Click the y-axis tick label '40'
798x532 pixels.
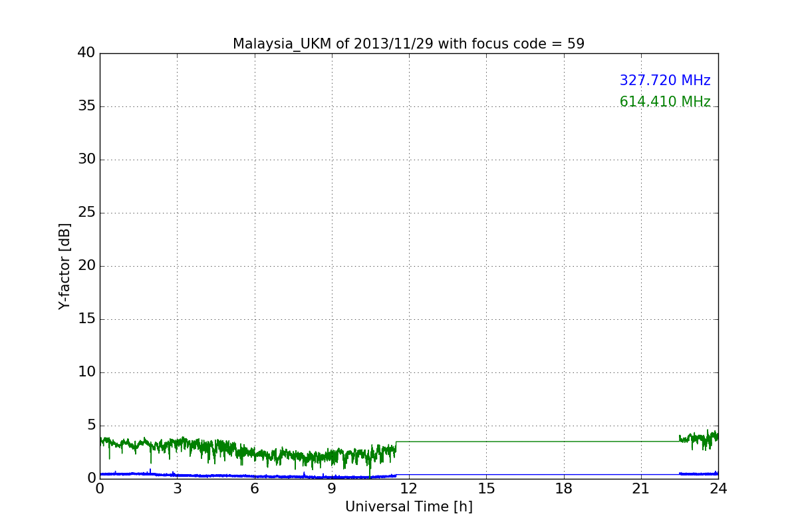click(x=86, y=53)
